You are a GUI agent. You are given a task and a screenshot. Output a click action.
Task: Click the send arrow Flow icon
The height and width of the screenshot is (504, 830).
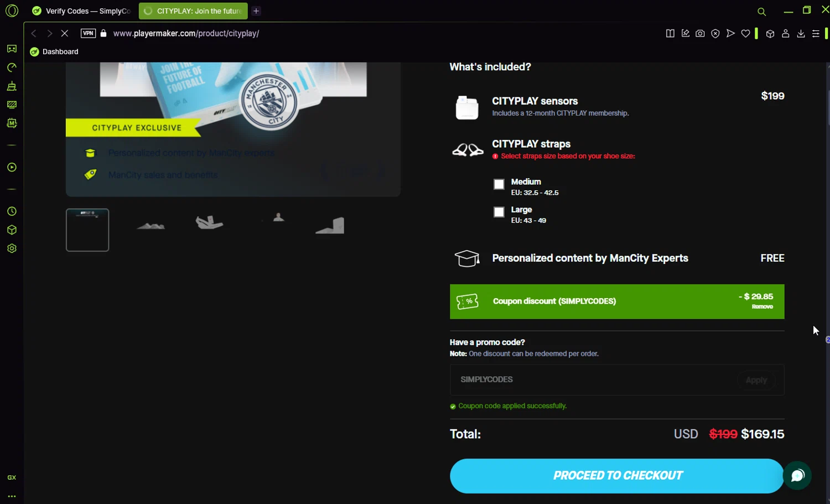730,33
